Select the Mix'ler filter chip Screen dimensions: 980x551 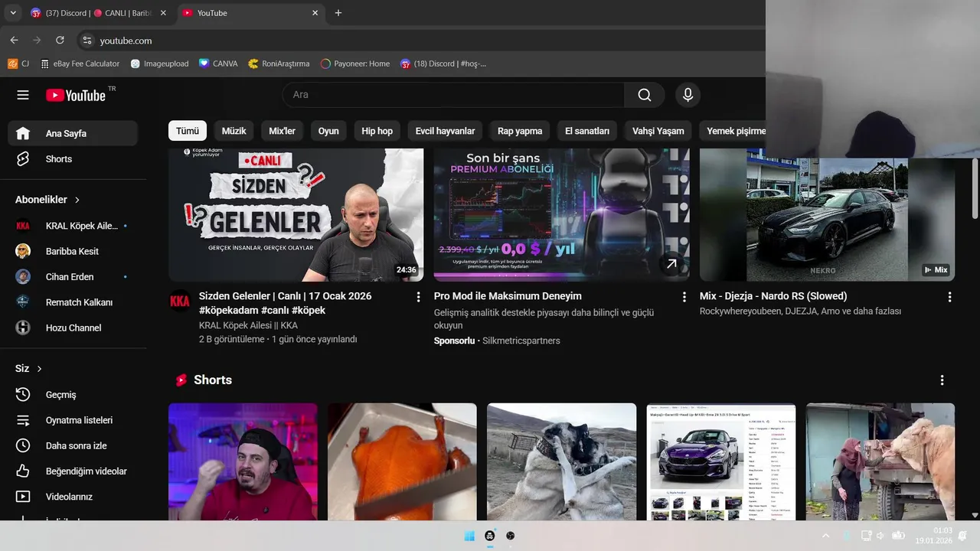[282, 131]
